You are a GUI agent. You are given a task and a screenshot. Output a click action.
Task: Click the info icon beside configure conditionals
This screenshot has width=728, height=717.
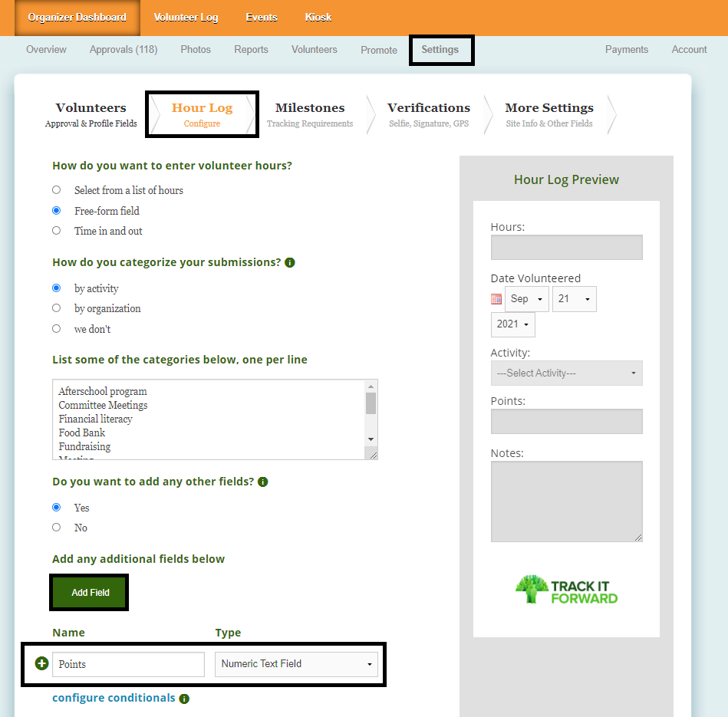click(x=184, y=699)
